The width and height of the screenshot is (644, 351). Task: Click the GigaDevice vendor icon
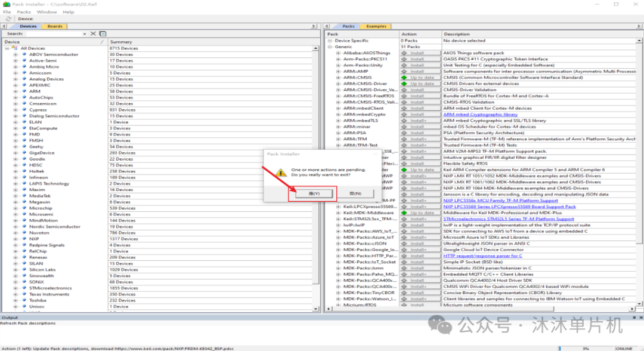(x=24, y=153)
